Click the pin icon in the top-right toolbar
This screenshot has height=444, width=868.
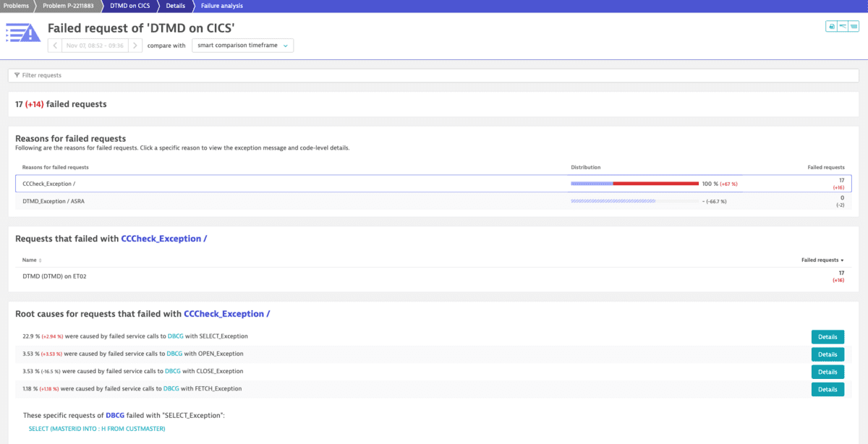[x=843, y=25]
